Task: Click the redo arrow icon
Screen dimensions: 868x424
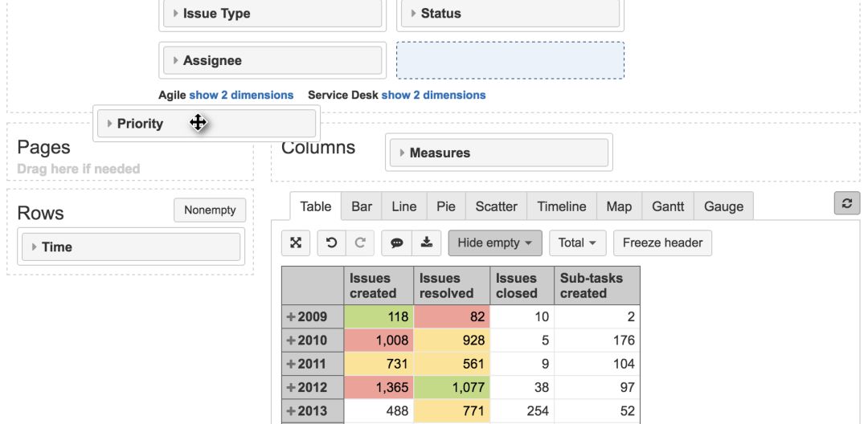Action: click(x=360, y=243)
